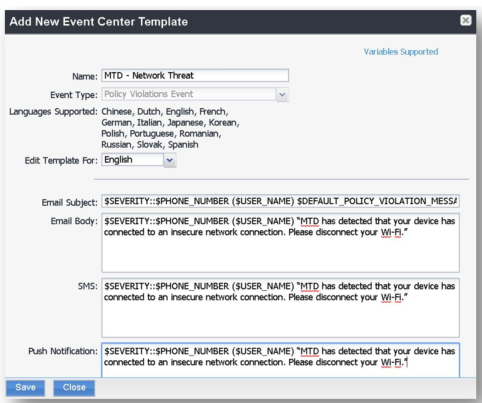Focus the Push Notification text area
Image resolution: width=482 pixels, height=403 pixels.
click(x=280, y=360)
